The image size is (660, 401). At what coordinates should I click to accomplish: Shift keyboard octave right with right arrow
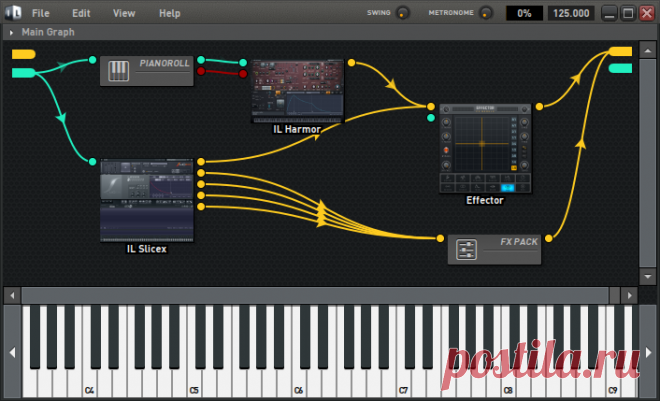point(648,352)
